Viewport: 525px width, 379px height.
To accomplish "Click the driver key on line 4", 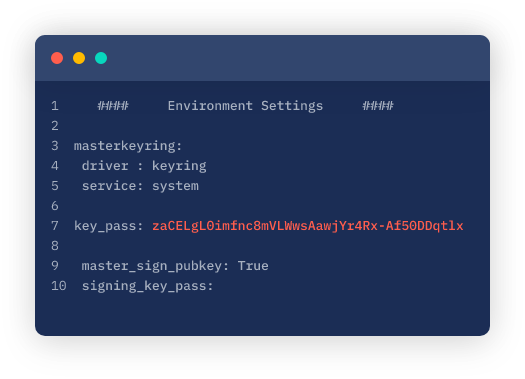I will [x=105, y=166].
